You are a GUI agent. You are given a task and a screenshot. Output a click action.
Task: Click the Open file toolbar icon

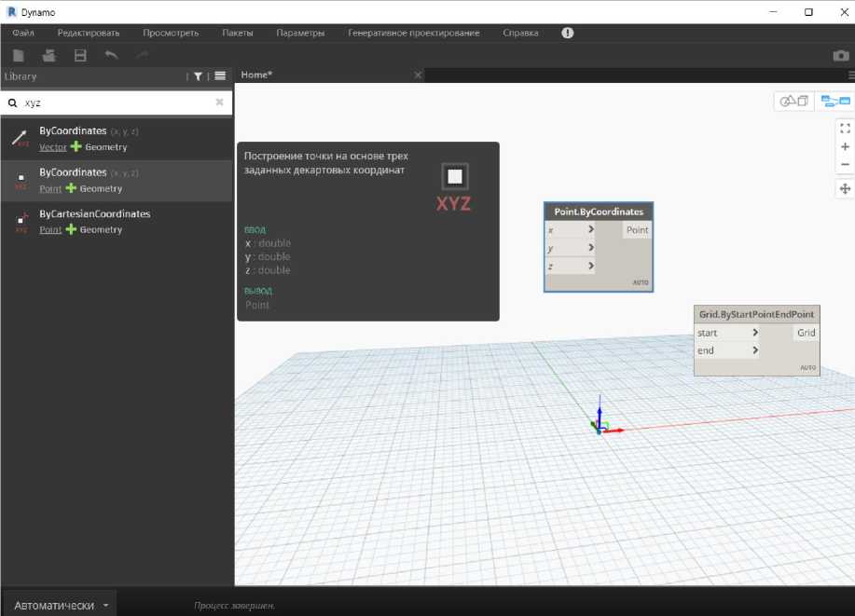point(48,56)
